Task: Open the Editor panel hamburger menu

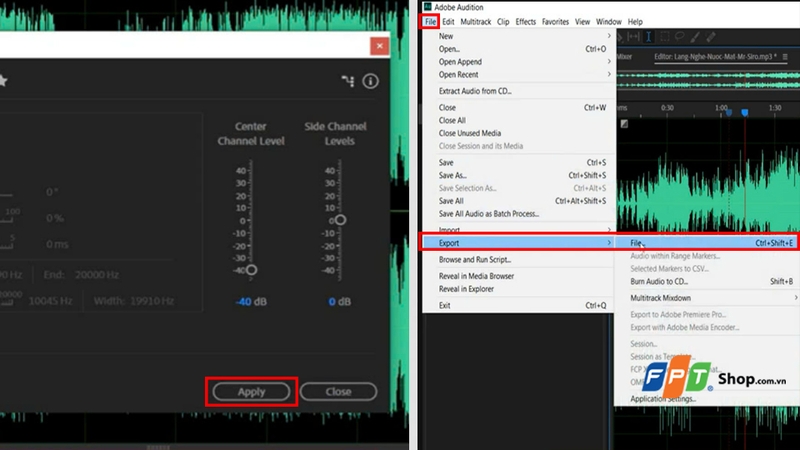Action: (x=785, y=57)
